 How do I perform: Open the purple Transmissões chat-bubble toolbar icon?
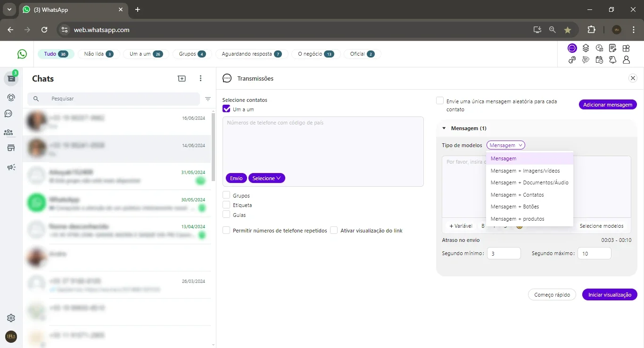[x=572, y=48]
